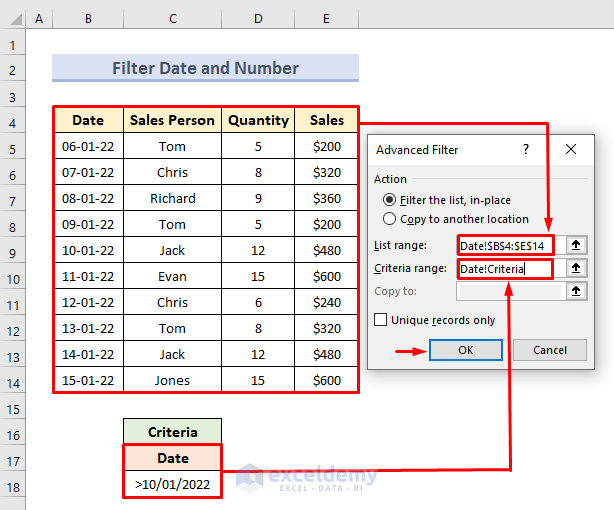This screenshot has height=510, width=614.
Task: Cancel the Advanced Filter dialog
Action: pos(550,350)
